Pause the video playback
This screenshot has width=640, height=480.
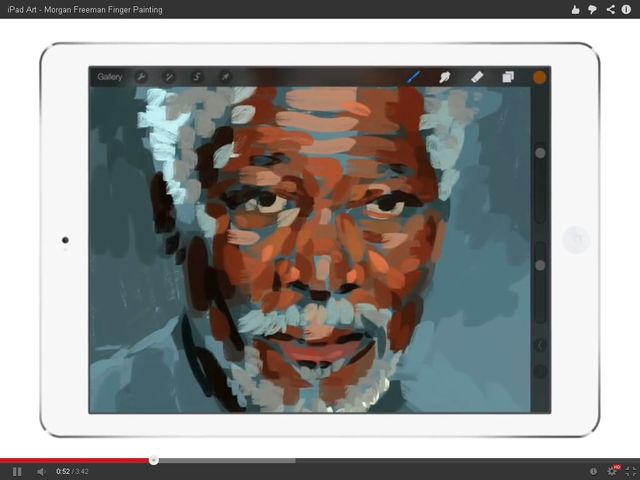tap(17, 472)
